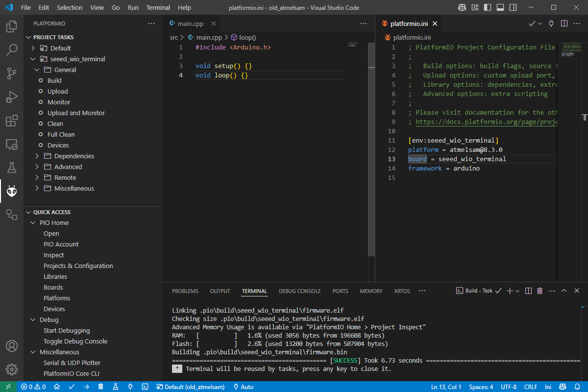This screenshot has width=588, height=392.
Task: Collapse the General task folder
Action: 37,70
